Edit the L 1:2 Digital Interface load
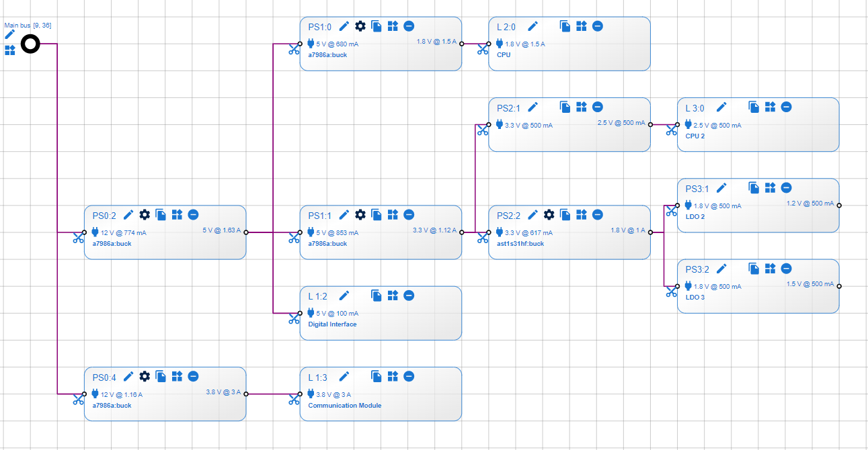 pos(344,296)
